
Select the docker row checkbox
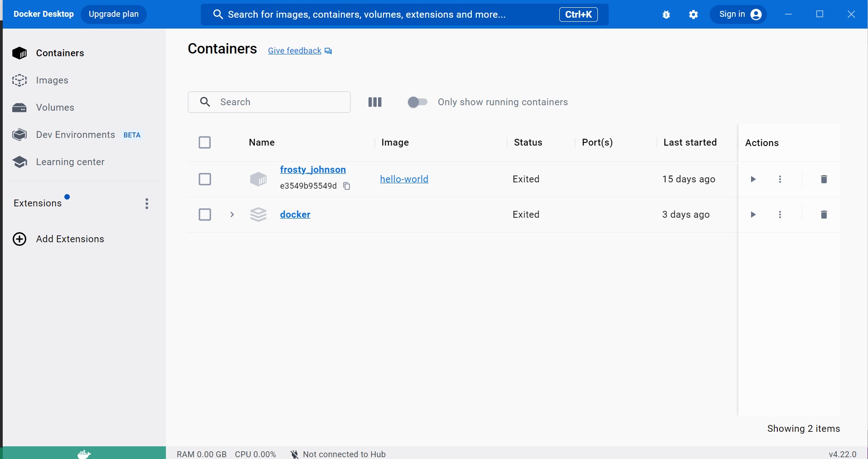[x=205, y=215]
